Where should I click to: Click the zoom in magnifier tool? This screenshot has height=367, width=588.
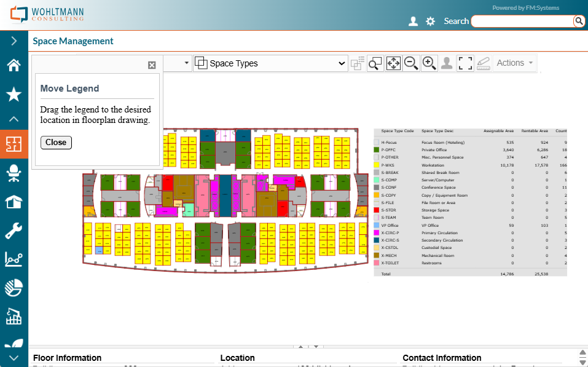[x=429, y=63]
